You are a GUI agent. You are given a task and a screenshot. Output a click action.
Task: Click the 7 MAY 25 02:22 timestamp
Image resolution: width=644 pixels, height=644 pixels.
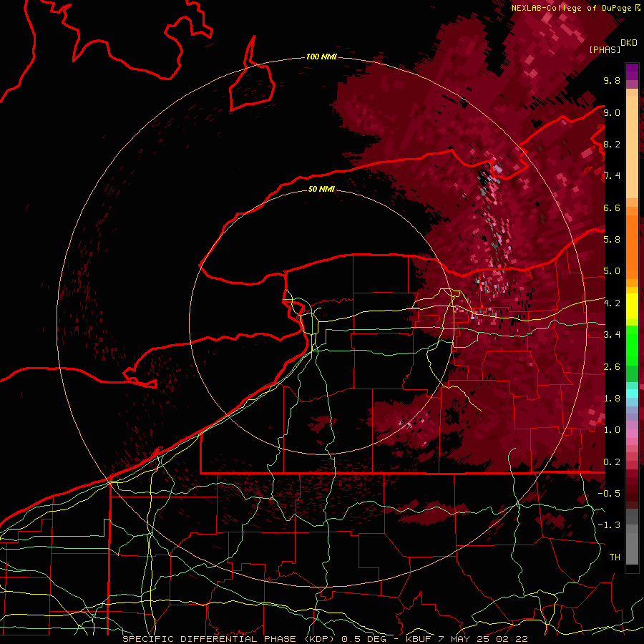click(484, 639)
